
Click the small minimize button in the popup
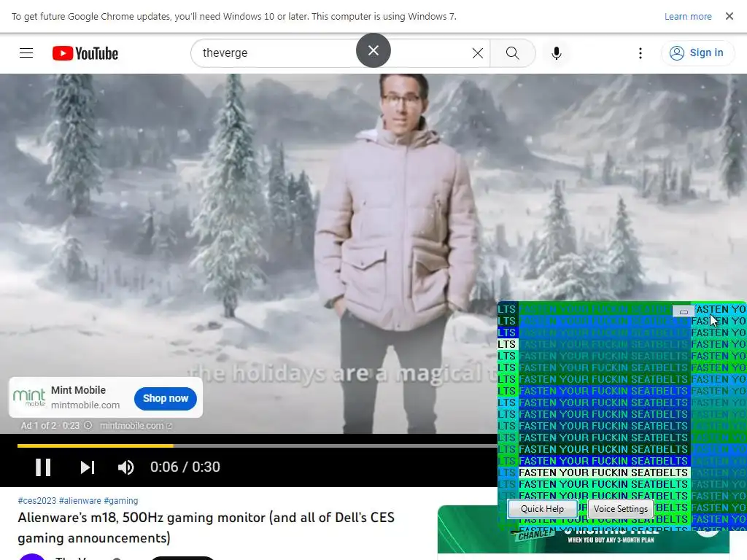tap(684, 312)
